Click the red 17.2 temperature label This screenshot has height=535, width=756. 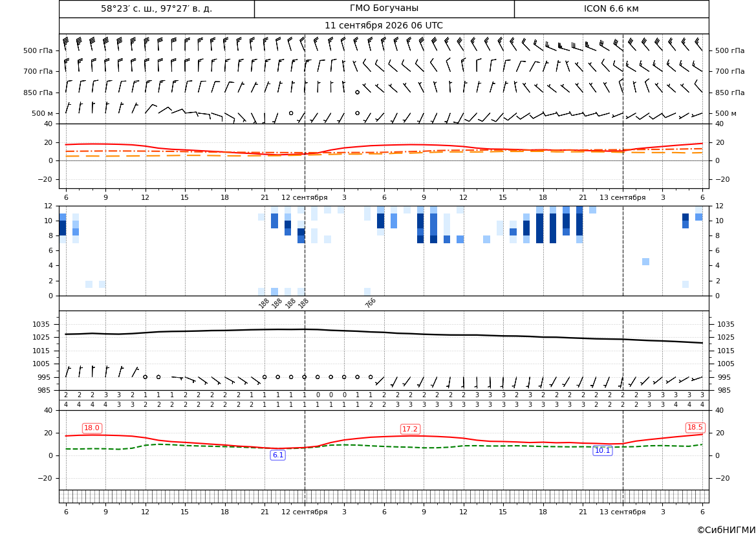click(410, 429)
